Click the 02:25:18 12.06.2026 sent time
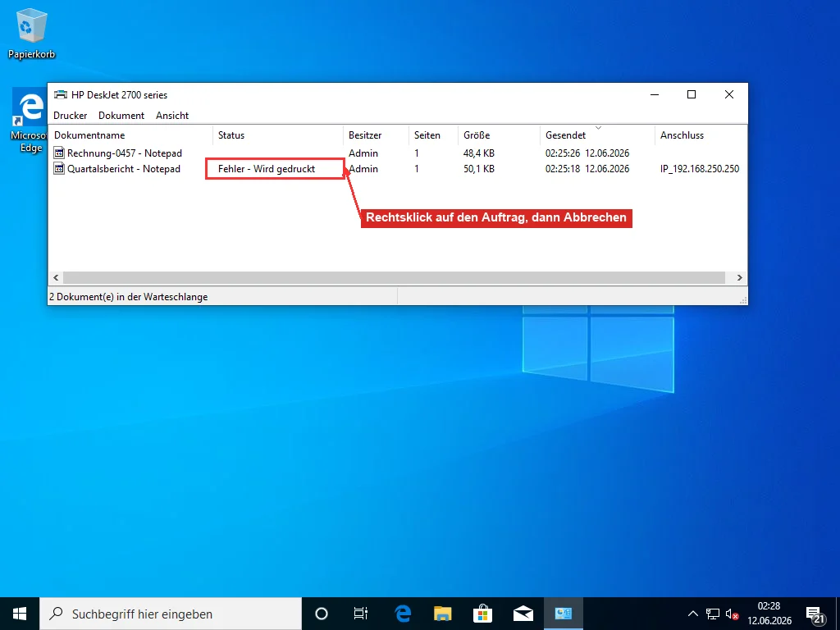The image size is (840, 630). click(x=587, y=169)
